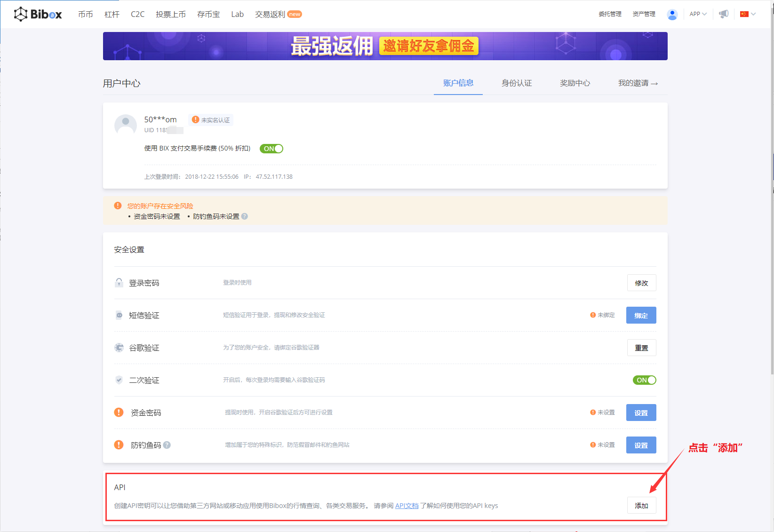
Task: Click 添加 to create API key
Action: [641, 506]
